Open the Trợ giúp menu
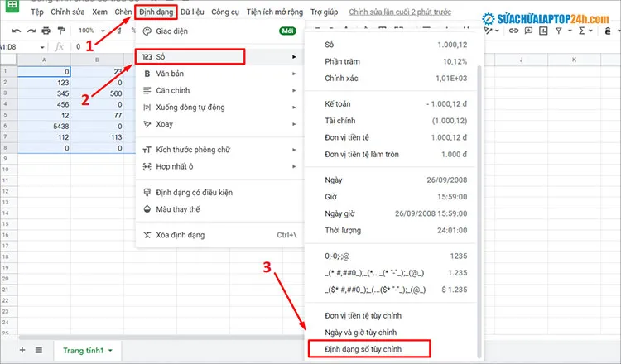Viewport: 621px width, 364px height. (324, 12)
